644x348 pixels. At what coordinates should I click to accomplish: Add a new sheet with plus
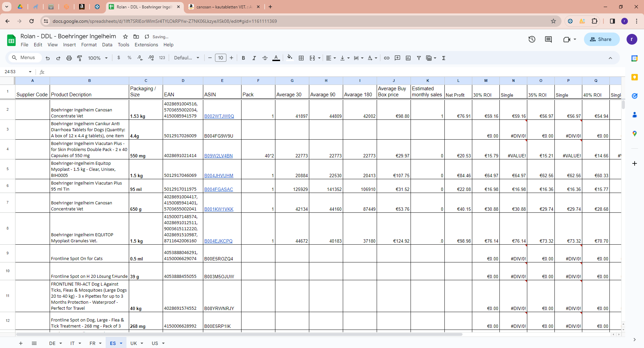tap(21, 343)
